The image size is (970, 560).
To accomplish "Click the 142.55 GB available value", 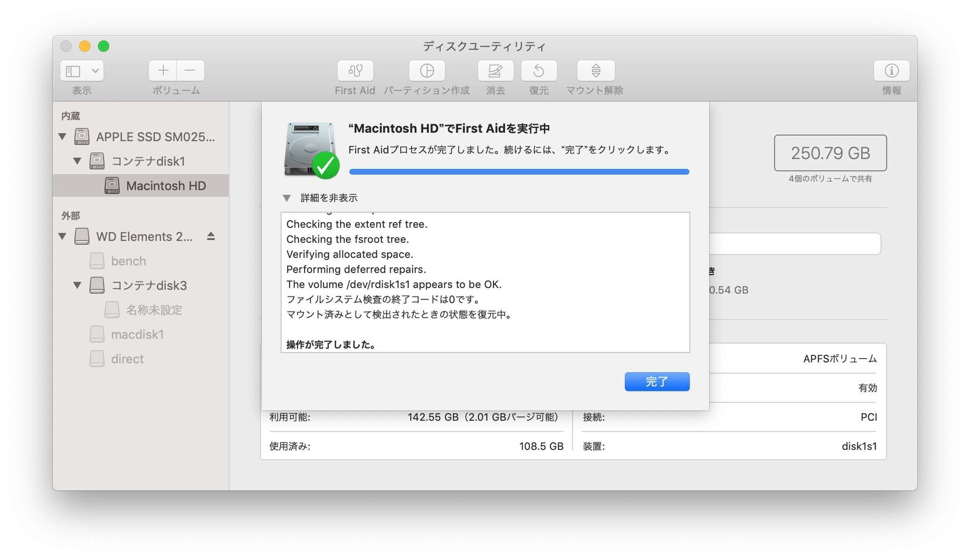I will pyautogui.click(x=483, y=417).
